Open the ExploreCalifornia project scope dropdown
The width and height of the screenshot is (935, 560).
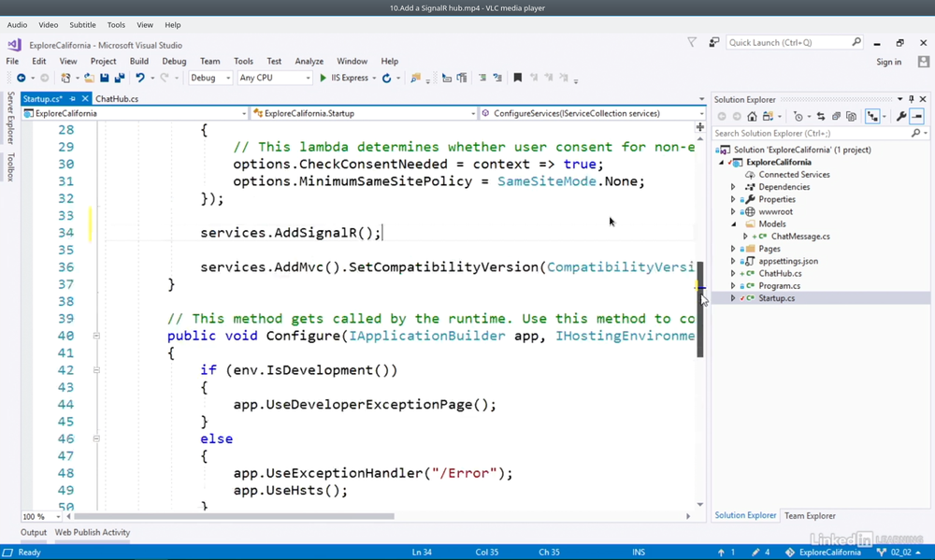pyautogui.click(x=135, y=113)
